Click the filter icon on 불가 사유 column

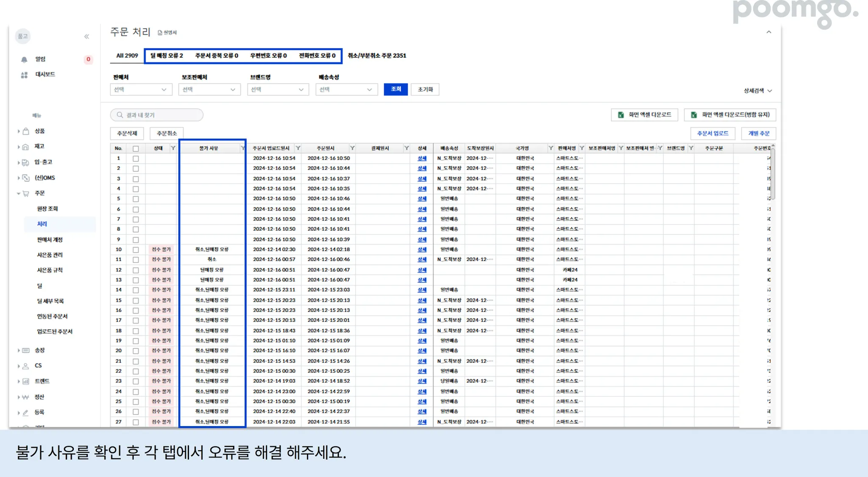pos(242,148)
